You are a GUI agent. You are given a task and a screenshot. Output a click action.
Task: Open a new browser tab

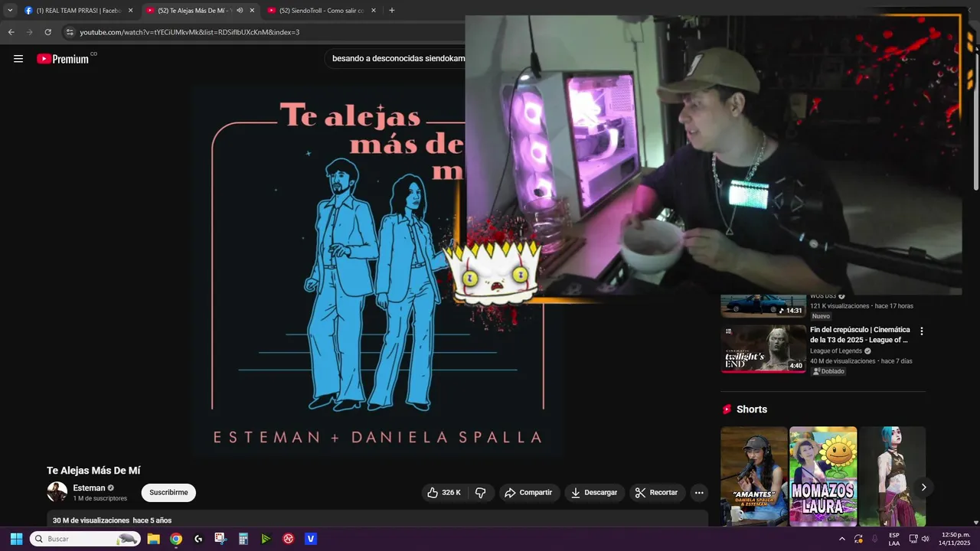[392, 11]
